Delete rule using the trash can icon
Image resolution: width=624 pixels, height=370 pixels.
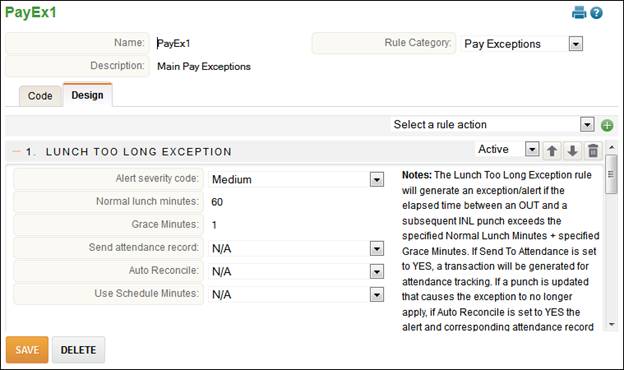593,151
